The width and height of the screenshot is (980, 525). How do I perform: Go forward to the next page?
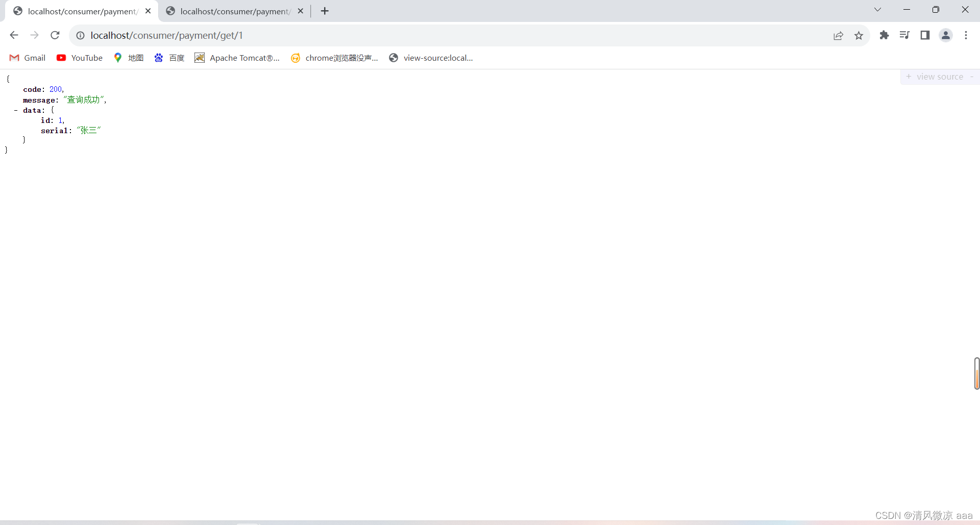34,35
